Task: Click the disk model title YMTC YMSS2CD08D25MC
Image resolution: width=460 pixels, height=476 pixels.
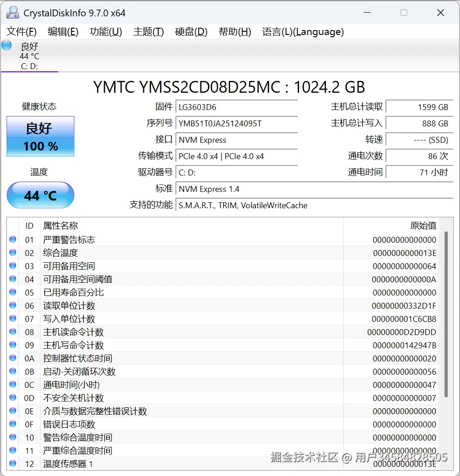Action: tap(229, 87)
